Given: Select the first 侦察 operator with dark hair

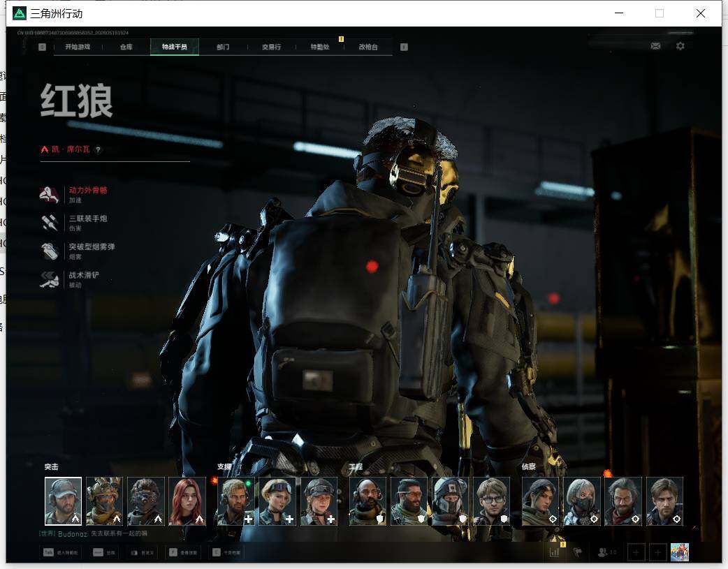Looking at the screenshot, I should [541, 501].
